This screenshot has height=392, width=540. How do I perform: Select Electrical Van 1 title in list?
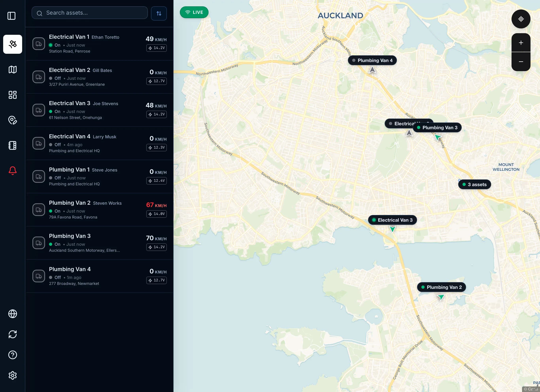pyautogui.click(x=69, y=37)
